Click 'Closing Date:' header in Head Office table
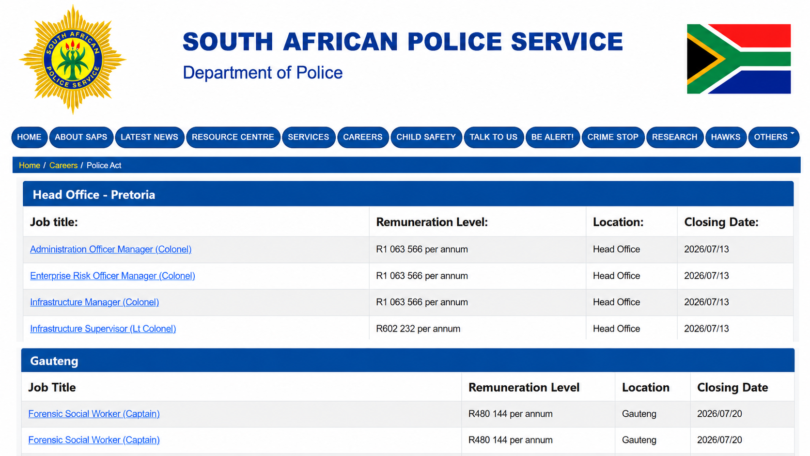This screenshot has height=456, width=810. (721, 222)
